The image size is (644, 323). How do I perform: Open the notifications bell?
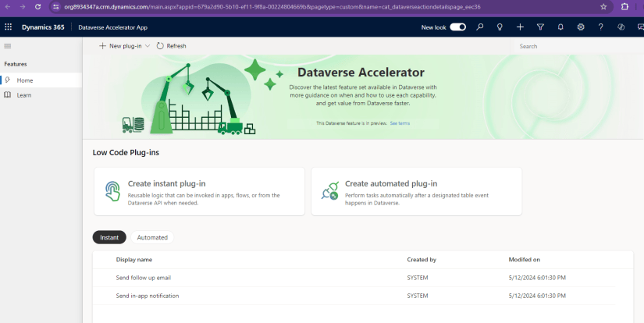coord(560,27)
